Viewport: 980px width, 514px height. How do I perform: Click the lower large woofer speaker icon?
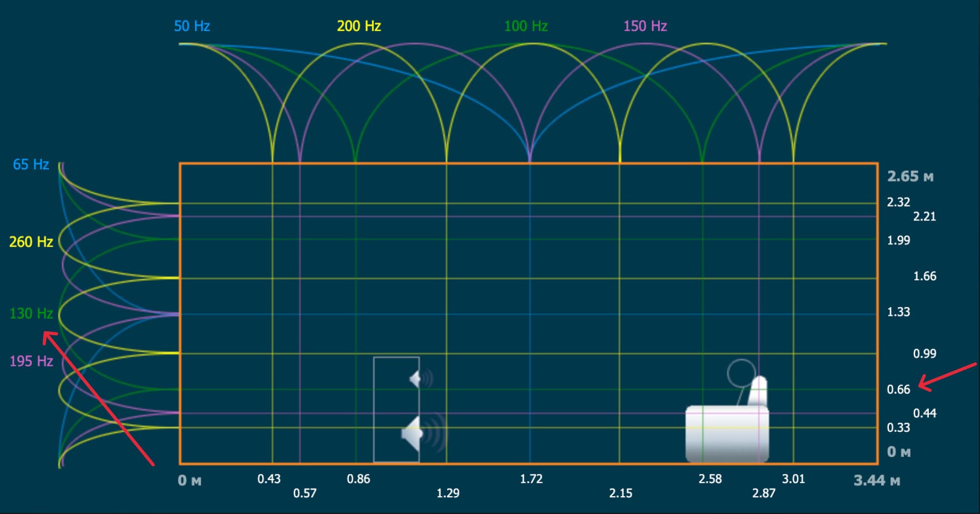click(x=413, y=434)
